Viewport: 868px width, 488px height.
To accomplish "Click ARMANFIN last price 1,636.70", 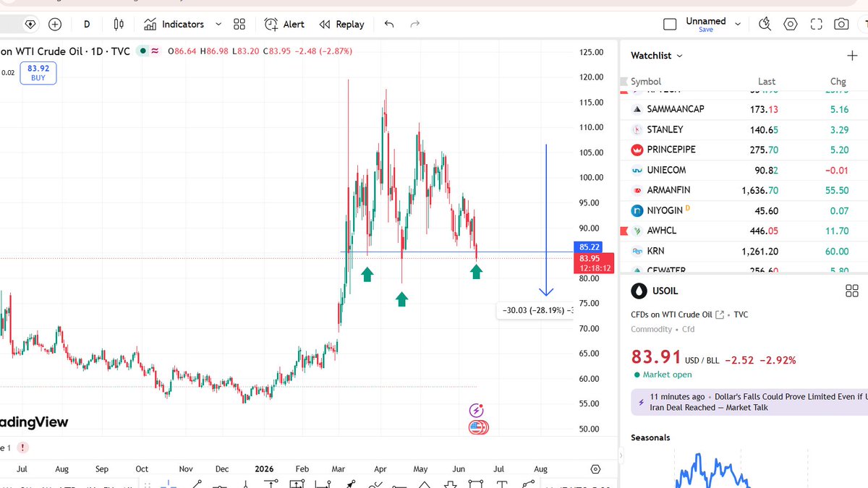I will tap(759, 190).
